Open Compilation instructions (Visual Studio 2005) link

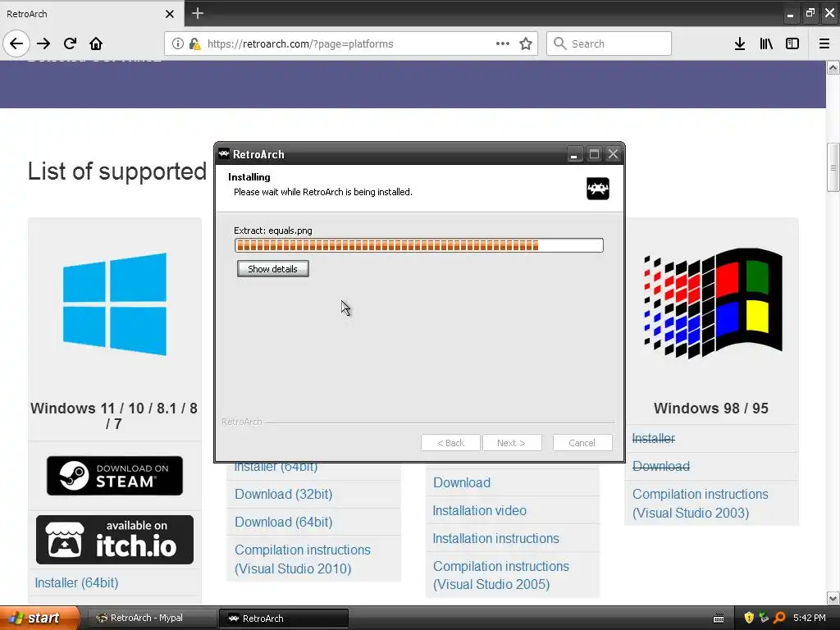coord(501,575)
